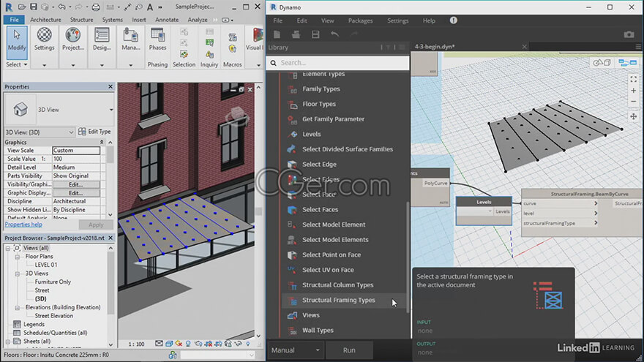The height and width of the screenshot is (362, 644).
Task: Click Wall Types in Dynamo library
Action: click(318, 331)
